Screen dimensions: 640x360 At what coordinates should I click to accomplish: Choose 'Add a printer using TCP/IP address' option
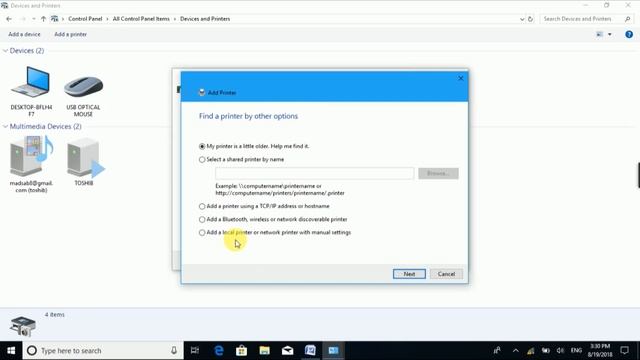(202, 206)
